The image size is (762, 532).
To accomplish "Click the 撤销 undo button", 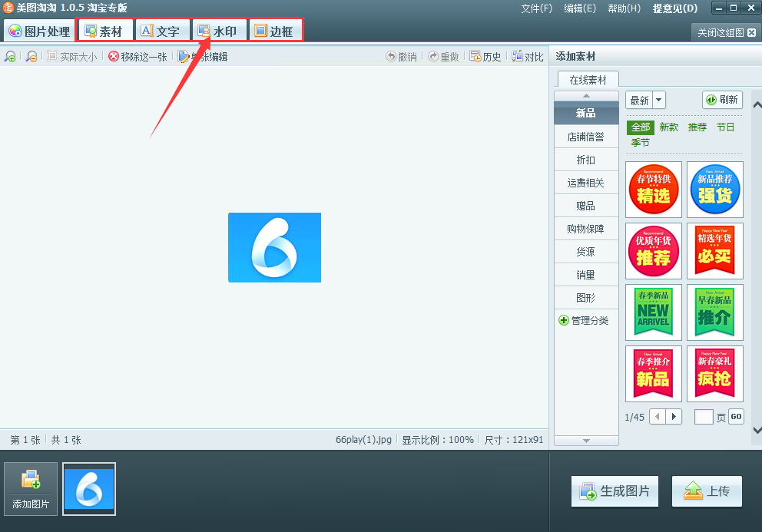I will click(x=402, y=57).
